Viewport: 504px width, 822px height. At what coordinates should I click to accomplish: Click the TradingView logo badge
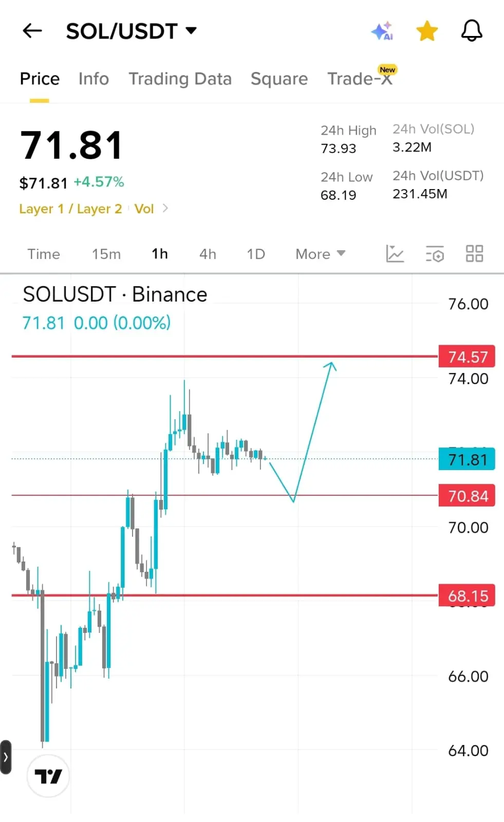click(x=48, y=776)
